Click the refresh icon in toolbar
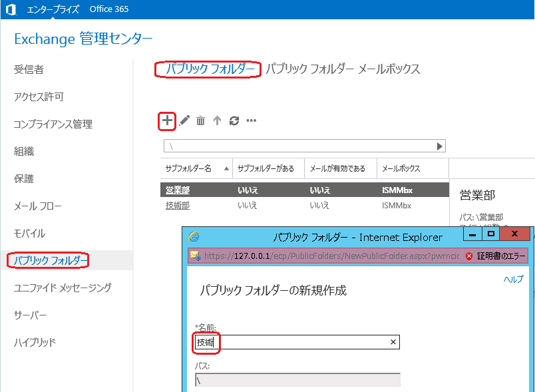535x392 pixels. click(234, 121)
